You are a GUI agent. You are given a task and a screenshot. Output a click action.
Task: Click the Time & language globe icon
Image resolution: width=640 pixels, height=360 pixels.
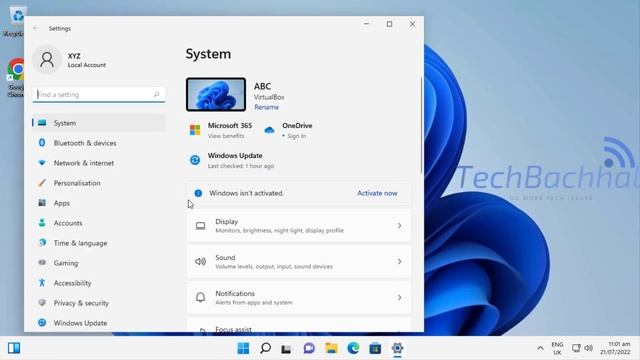coord(42,242)
